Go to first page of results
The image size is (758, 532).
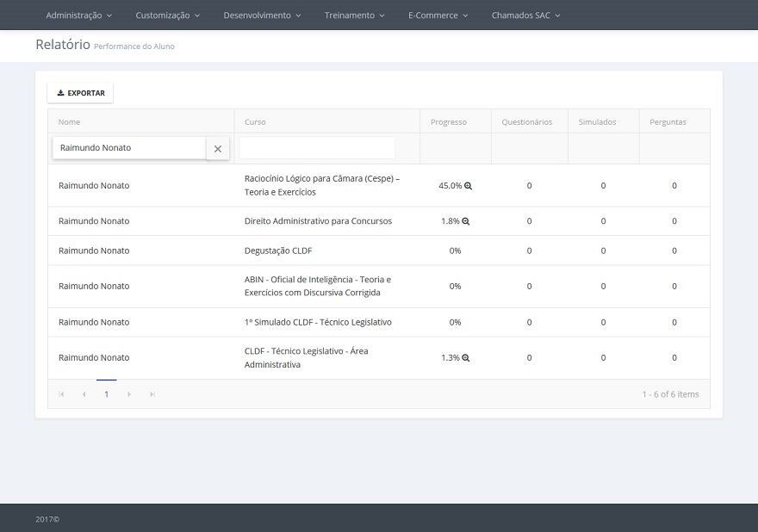coord(61,394)
